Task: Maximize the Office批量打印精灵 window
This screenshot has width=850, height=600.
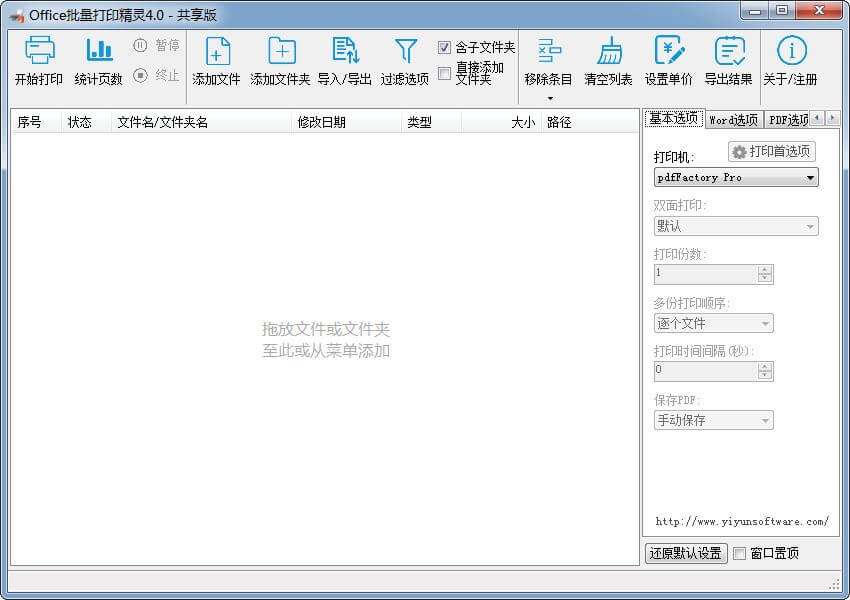Action: 782,11
